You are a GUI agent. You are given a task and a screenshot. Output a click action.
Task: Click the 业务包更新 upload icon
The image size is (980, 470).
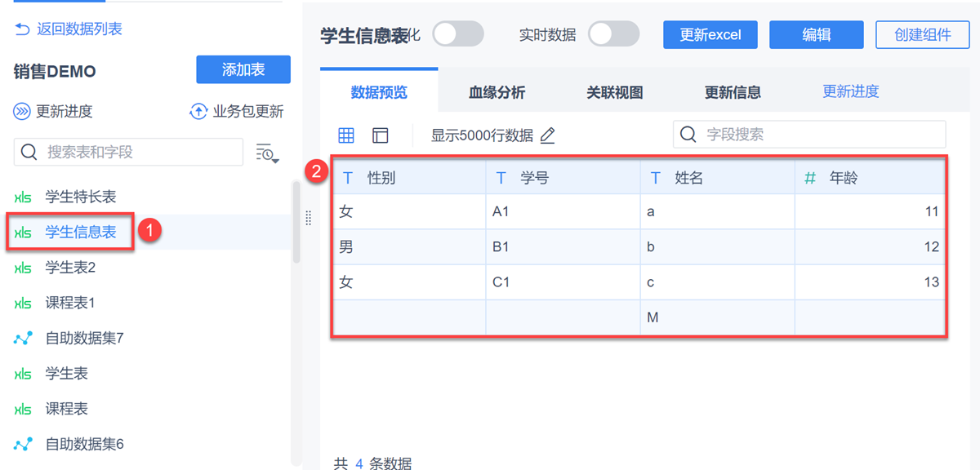tap(198, 112)
